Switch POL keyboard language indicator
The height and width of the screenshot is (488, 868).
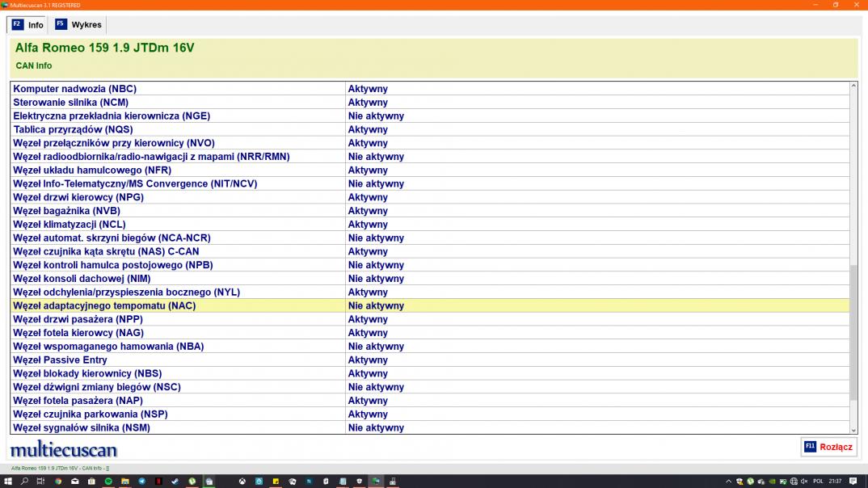click(x=818, y=482)
